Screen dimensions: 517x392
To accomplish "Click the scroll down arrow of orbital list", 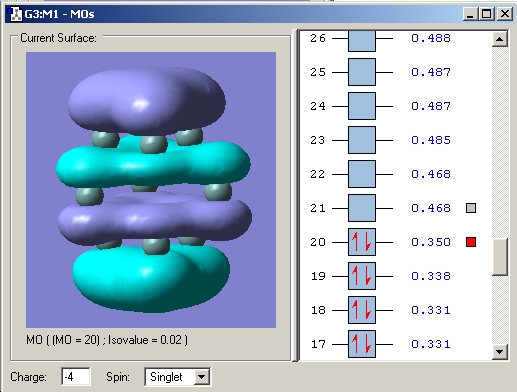I will tap(499, 351).
